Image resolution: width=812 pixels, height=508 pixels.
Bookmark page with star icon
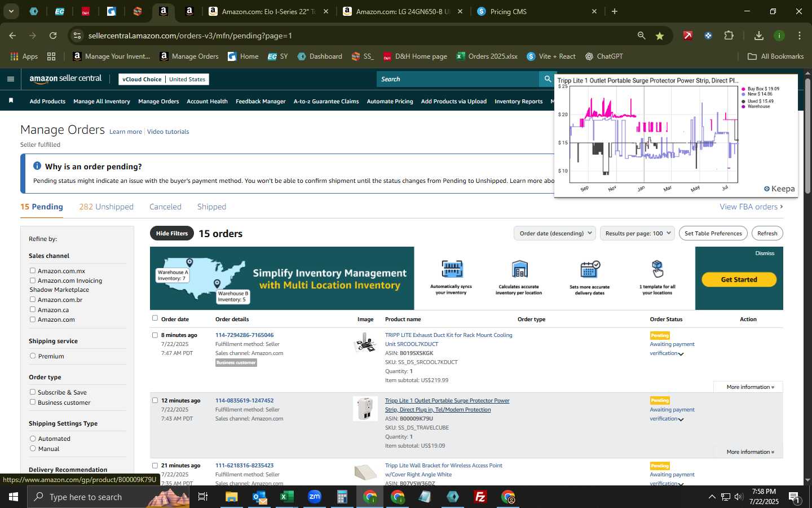pos(660,36)
